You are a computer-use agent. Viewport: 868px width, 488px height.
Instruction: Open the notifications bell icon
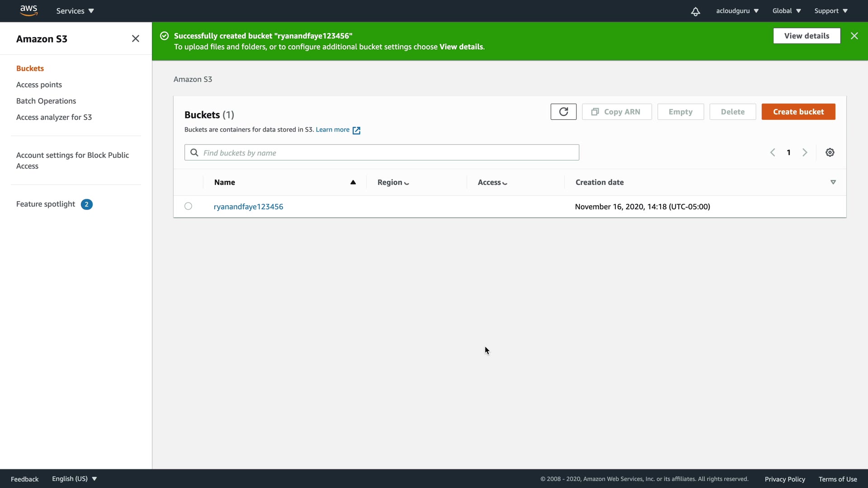(695, 11)
